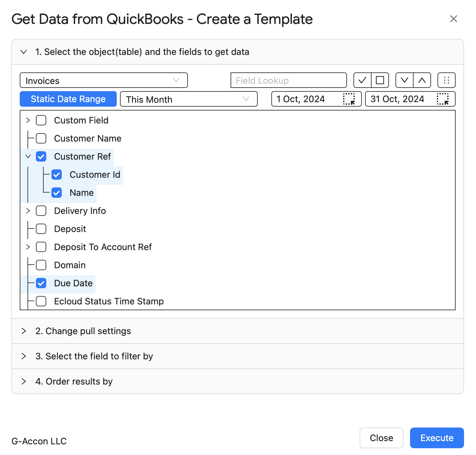Click the collapse-all up chevron icon

[422, 80]
